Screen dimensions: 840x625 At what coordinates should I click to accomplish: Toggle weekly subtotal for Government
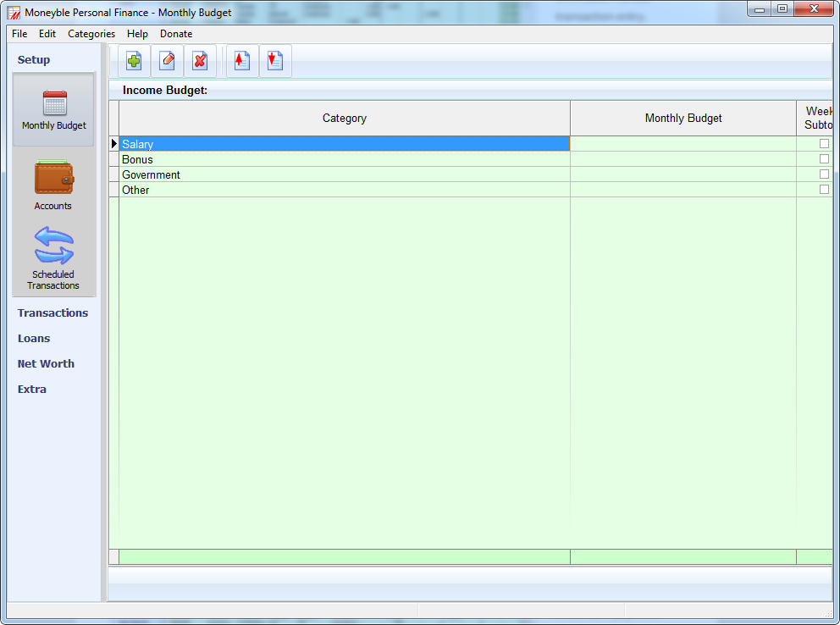click(823, 174)
